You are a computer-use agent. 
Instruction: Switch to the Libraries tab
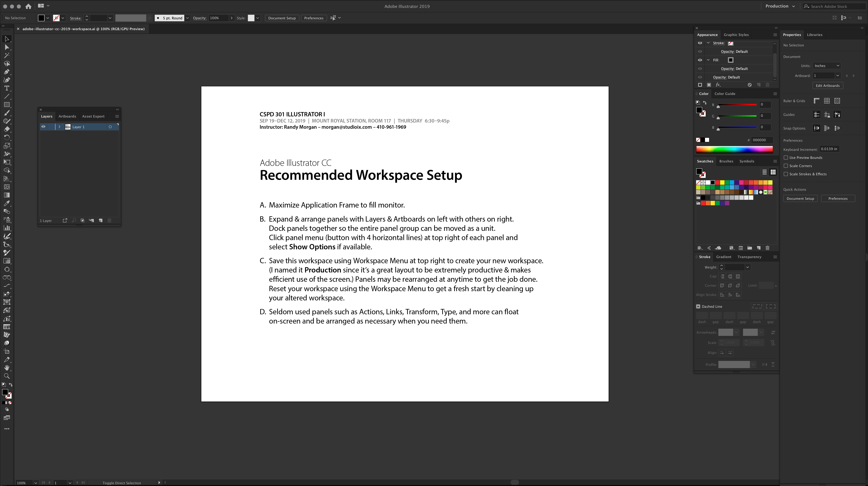click(x=814, y=35)
